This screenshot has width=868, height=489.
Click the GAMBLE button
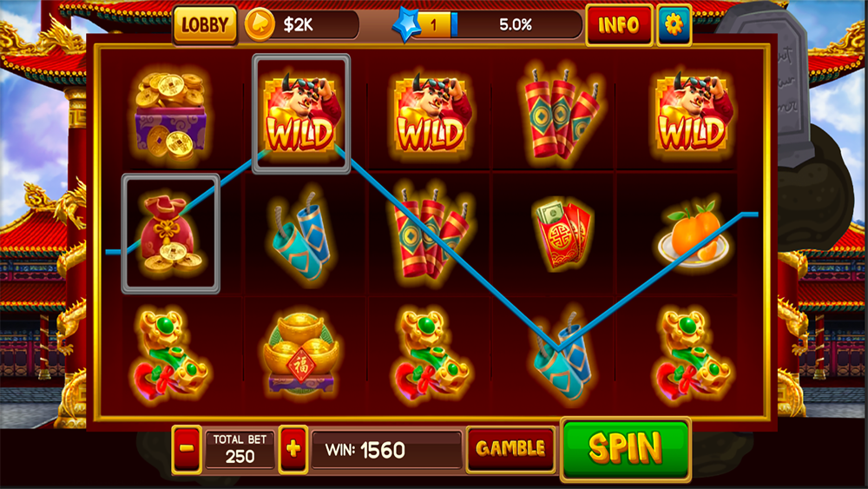(x=510, y=448)
